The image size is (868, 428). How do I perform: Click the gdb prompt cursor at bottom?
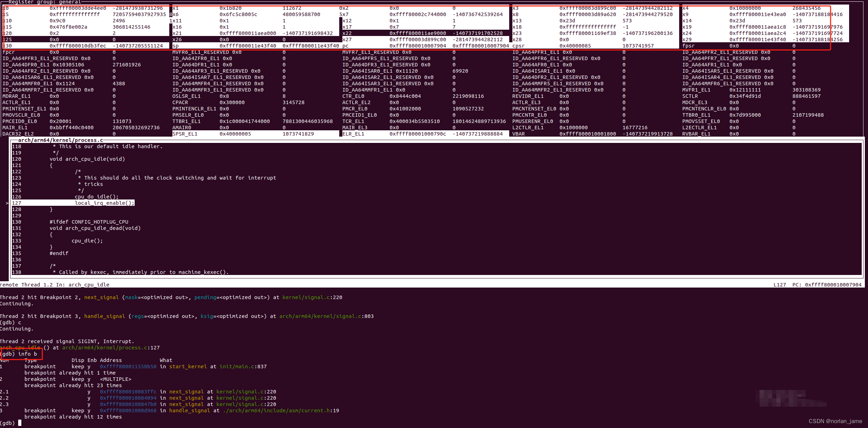click(x=20, y=423)
